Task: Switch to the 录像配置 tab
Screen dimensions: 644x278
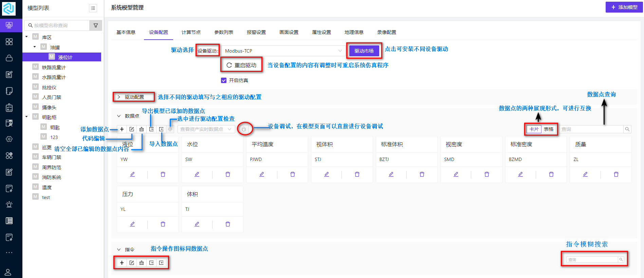Action: click(x=387, y=32)
